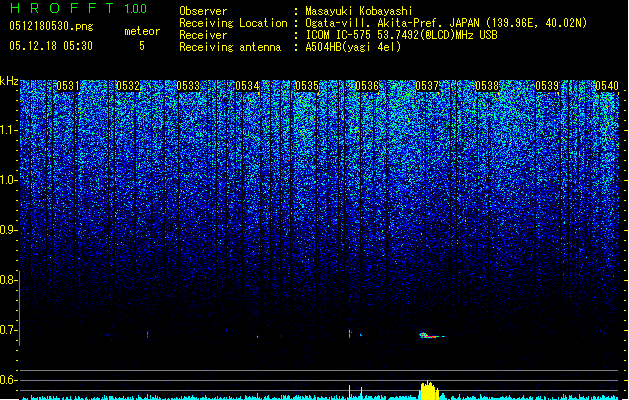The image size is (629, 400).
Task: Click the 0535 time marker
Action: click(307, 86)
